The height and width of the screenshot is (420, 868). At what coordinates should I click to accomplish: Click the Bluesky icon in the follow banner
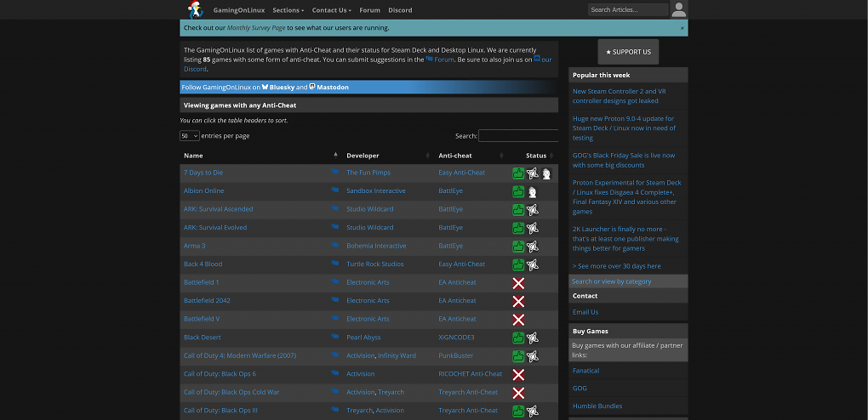[x=266, y=87]
